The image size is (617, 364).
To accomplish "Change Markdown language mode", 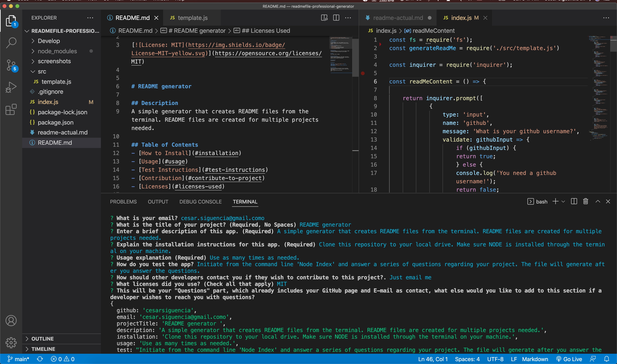I will 535,359.
